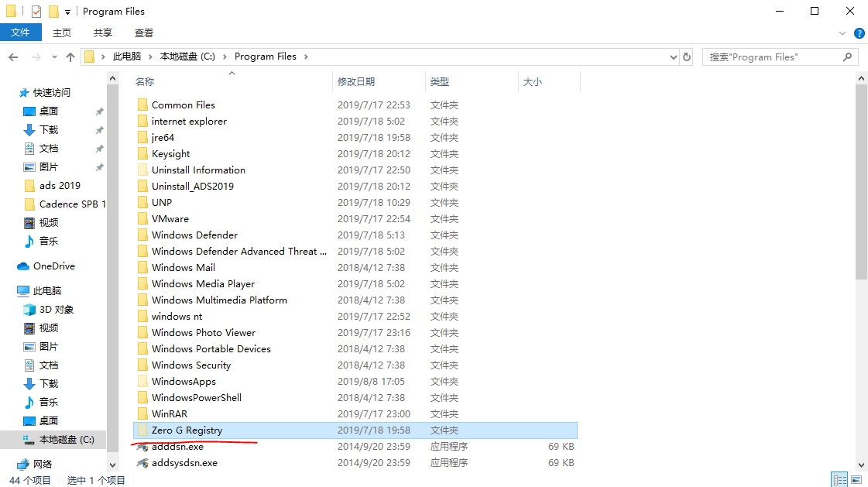Select the jre64 folder icon
Screen dimensions: 868x487
[142, 137]
